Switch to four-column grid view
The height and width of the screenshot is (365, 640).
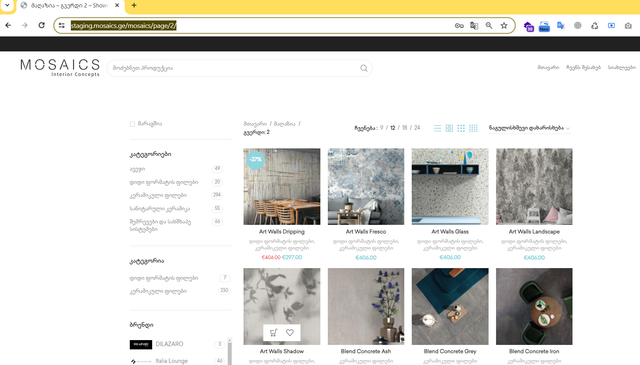[x=473, y=128]
